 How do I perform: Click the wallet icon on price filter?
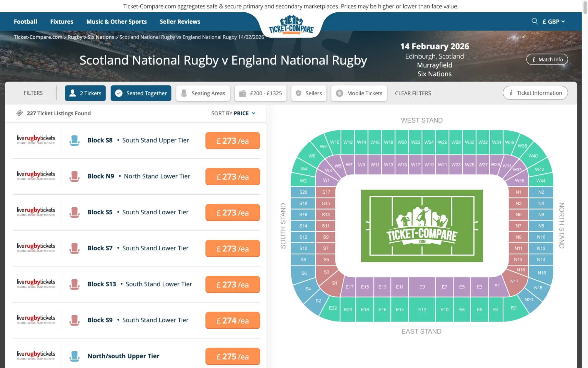pos(243,93)
